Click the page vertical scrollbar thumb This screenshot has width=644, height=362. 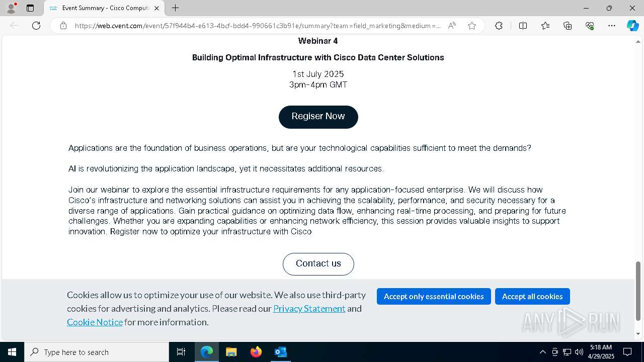tap(638, 291)
